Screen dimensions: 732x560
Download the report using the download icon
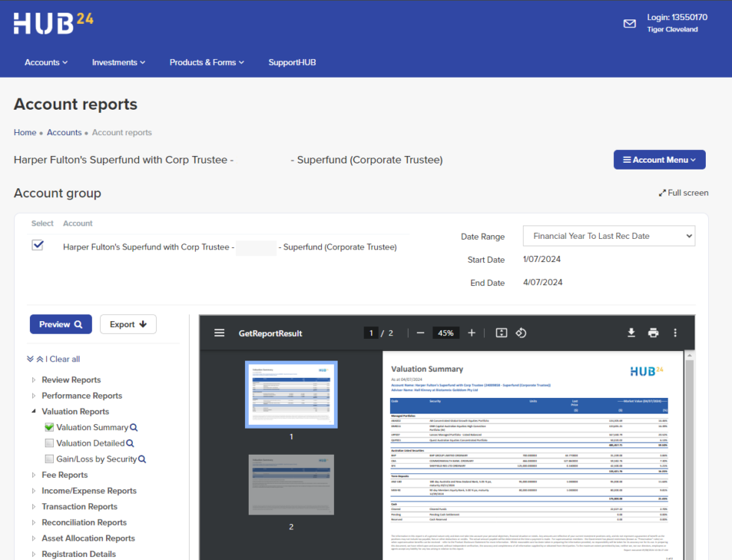click(x=631, y=333)
